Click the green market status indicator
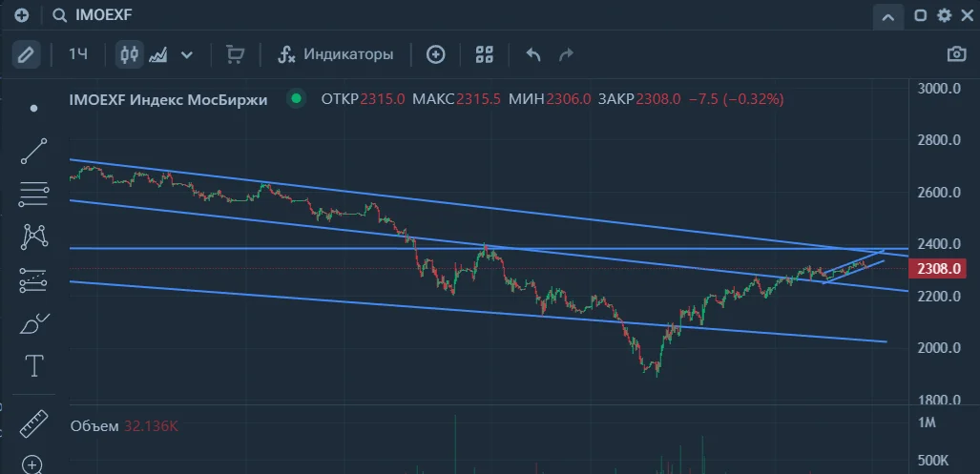The width and height of the screenshot is (980, 474). [296, 98]
